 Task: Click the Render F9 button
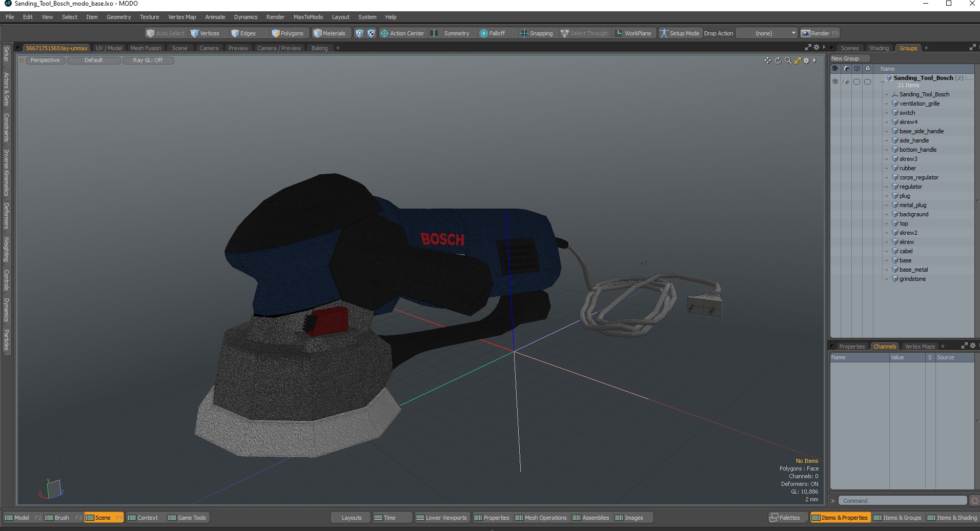(820, 33)
